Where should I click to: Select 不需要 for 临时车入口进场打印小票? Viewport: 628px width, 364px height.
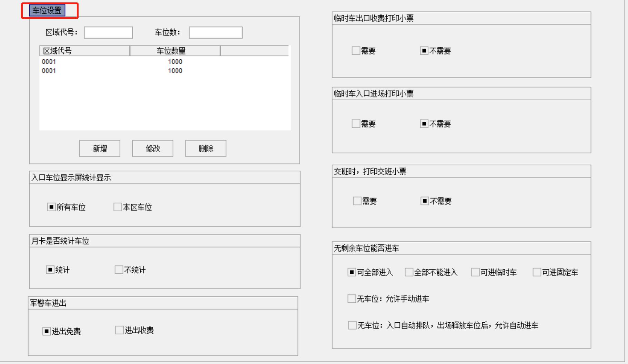click(x=423, y=124)
